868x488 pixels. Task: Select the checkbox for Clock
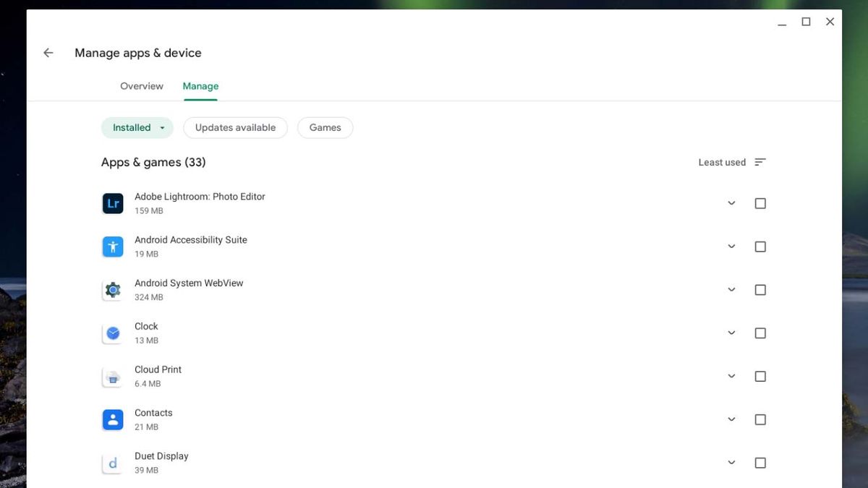point(760,333)
